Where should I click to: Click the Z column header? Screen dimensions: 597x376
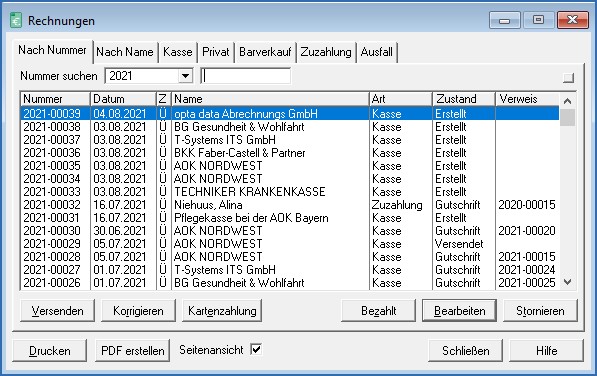[163, 99]
